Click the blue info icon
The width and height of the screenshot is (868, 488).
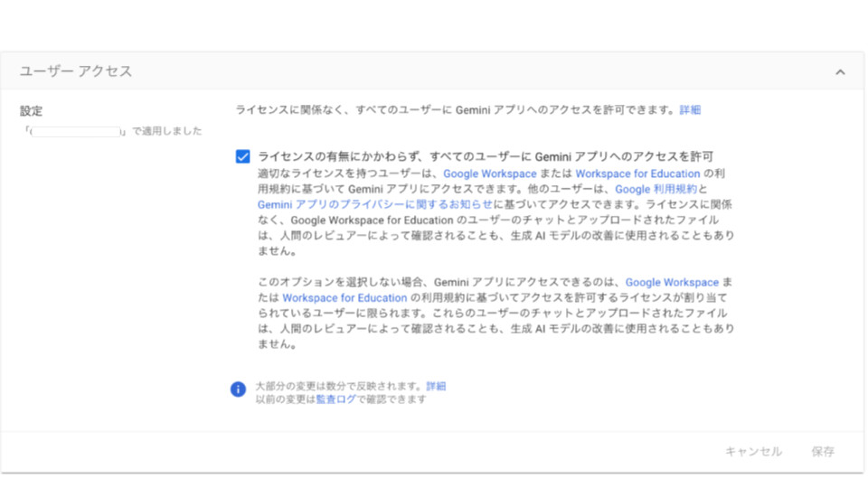[238, 389]
